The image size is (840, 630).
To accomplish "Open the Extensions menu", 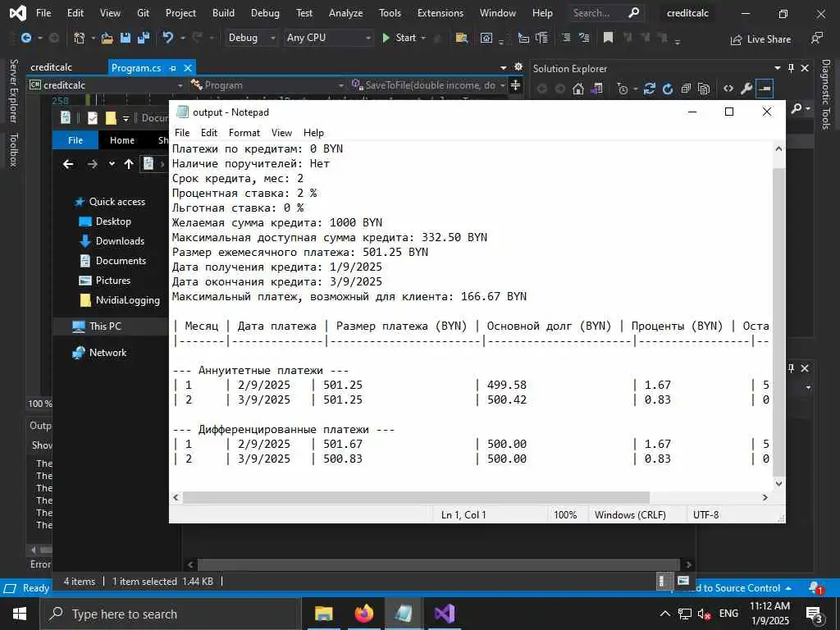I will [441, 13].
